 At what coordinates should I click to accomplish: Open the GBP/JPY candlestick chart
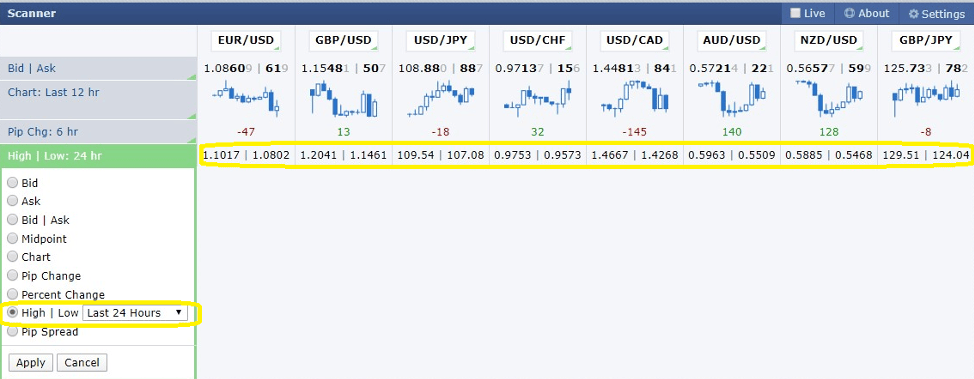(926, 98)
